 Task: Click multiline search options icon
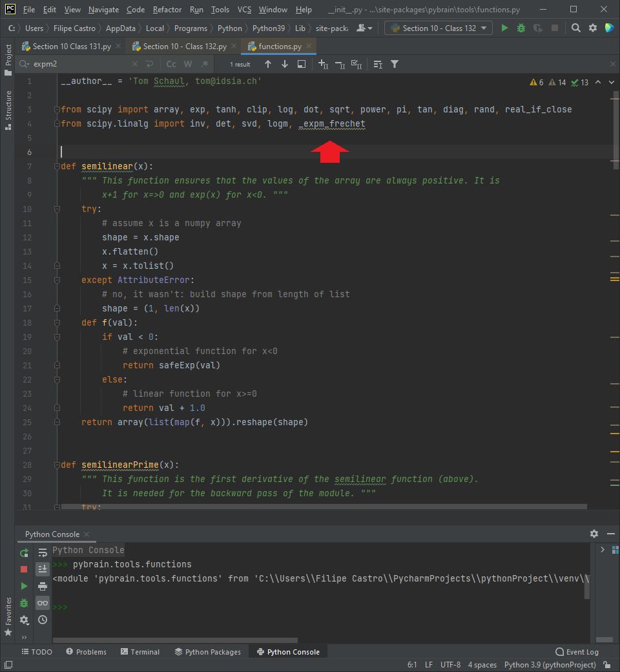pos(377,64)
